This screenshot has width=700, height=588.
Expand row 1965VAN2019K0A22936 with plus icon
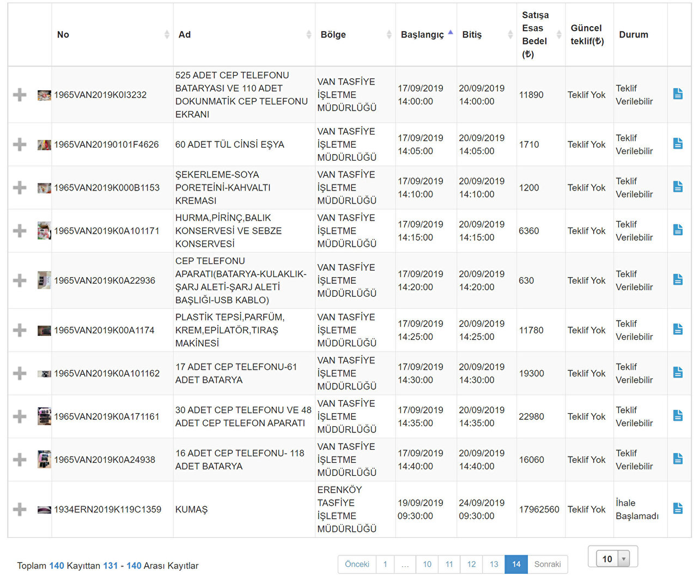pos(20,280)
